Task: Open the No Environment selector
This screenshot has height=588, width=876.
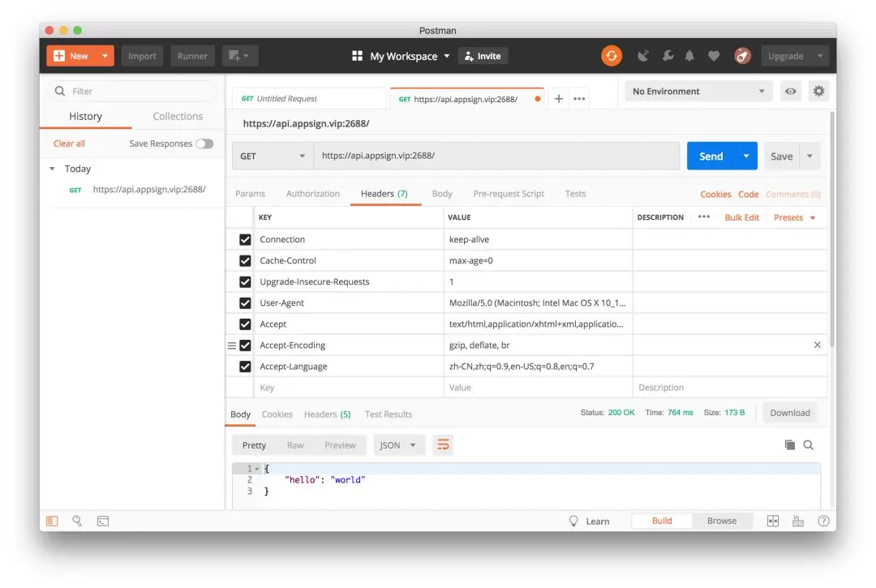Action: (698, 91)
